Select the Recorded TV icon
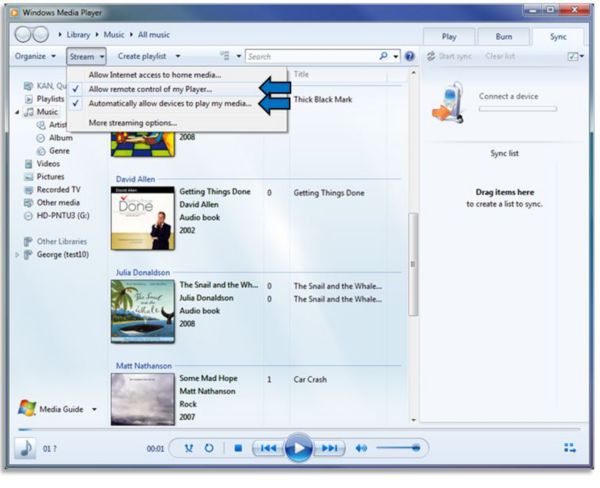This screenshot has height=488, width=600. [28, 190]
